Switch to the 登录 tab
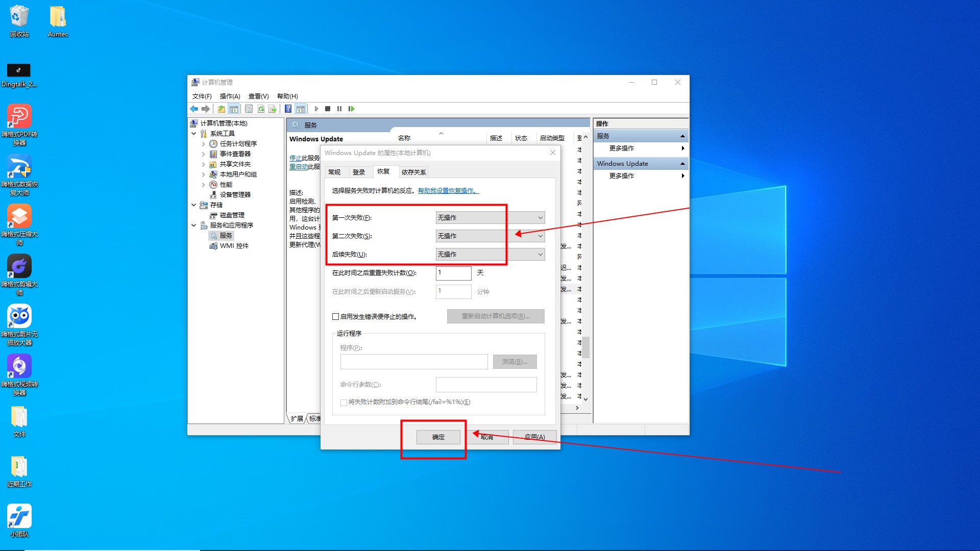 coord(359,172)
